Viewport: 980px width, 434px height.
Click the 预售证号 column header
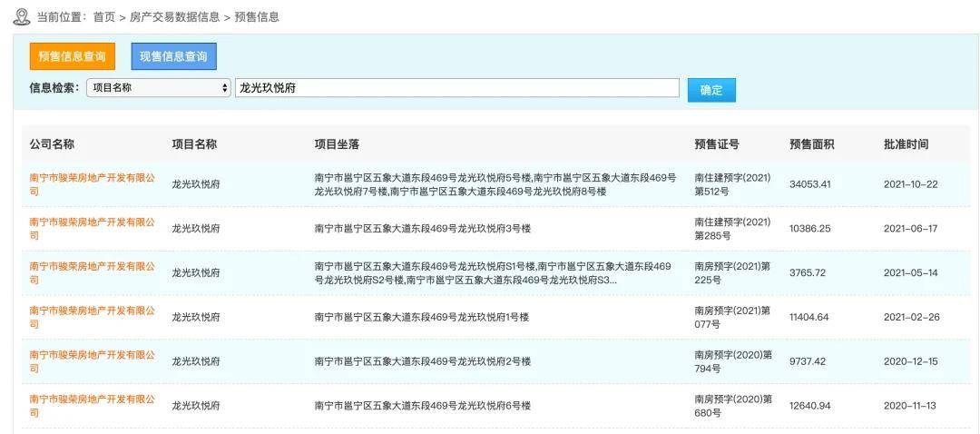[717, 144]
